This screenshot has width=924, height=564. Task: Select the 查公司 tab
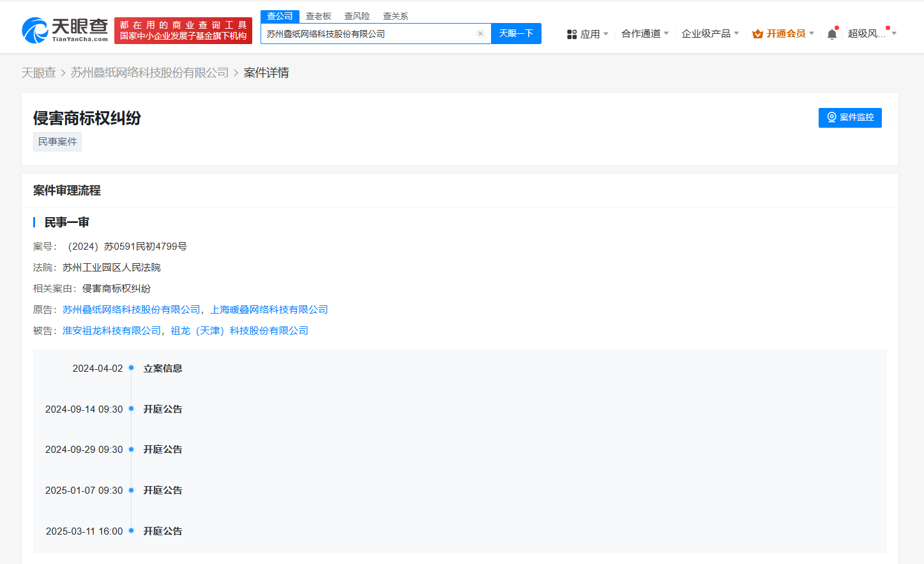pos(280,16)
